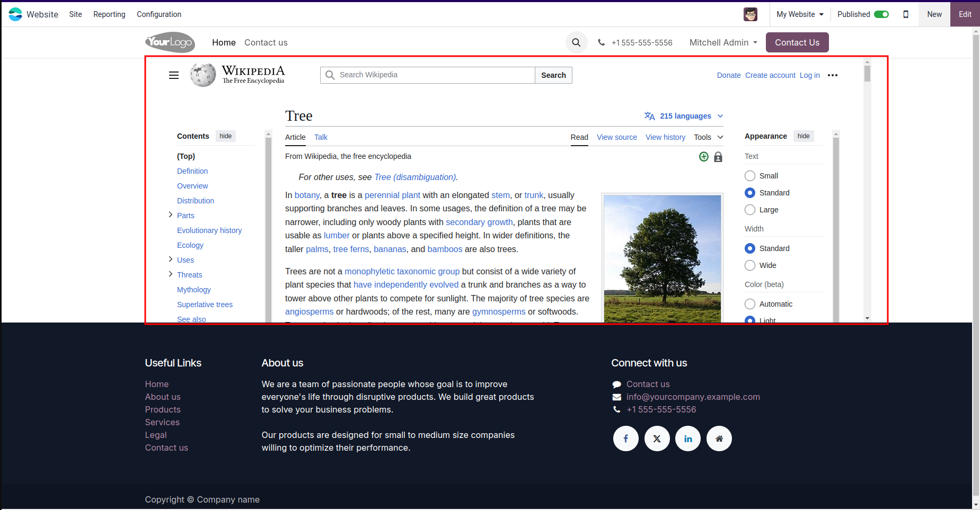Viewport: 980px width, 510px height.
Task: Click the Donate link
Action: pos(729,75)
